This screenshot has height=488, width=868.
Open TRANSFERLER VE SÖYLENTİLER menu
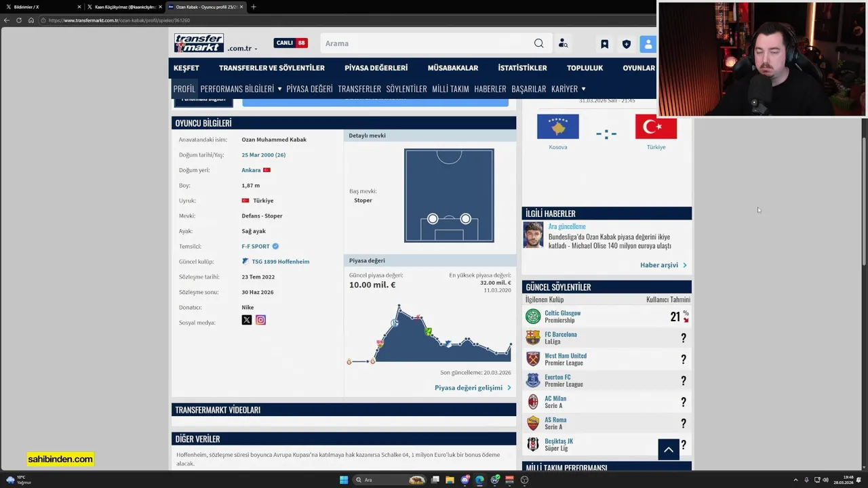point(272,68)
